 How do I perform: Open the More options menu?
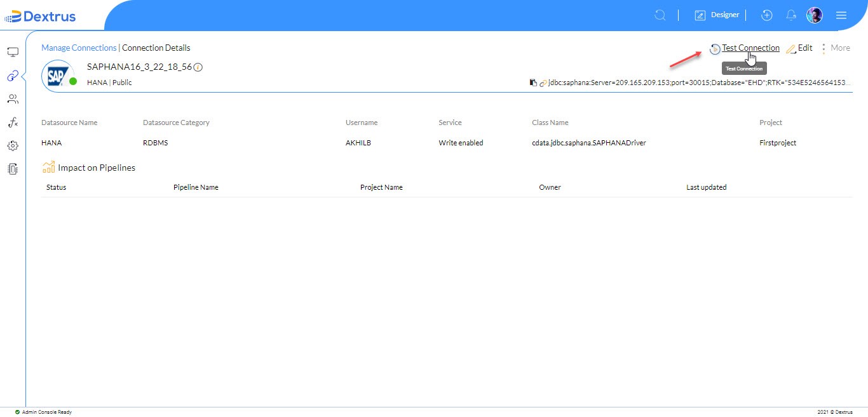click(836, 48)
